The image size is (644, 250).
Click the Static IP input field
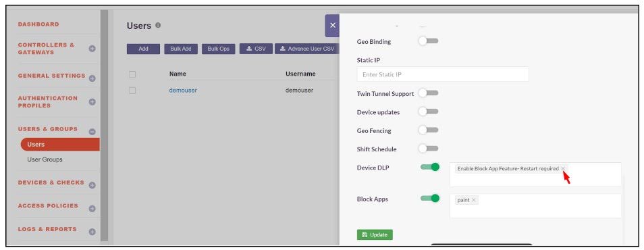point(443,74)
